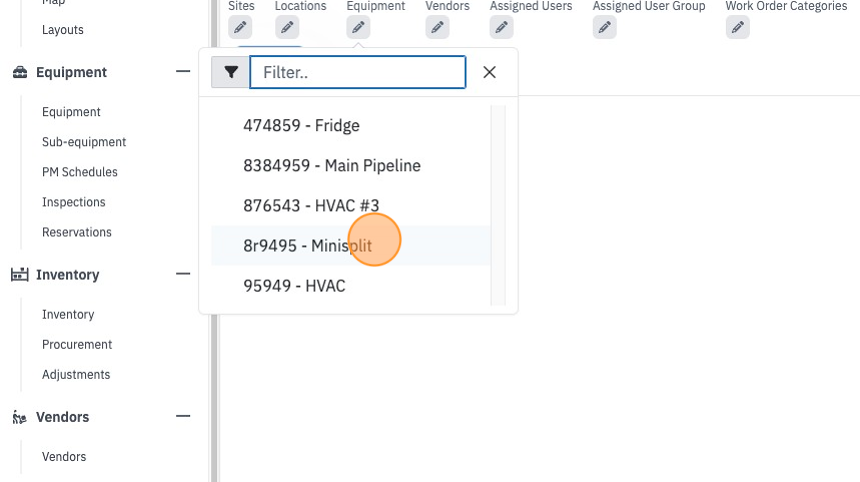Go to Procurement under Inventory

click(77, 344)
